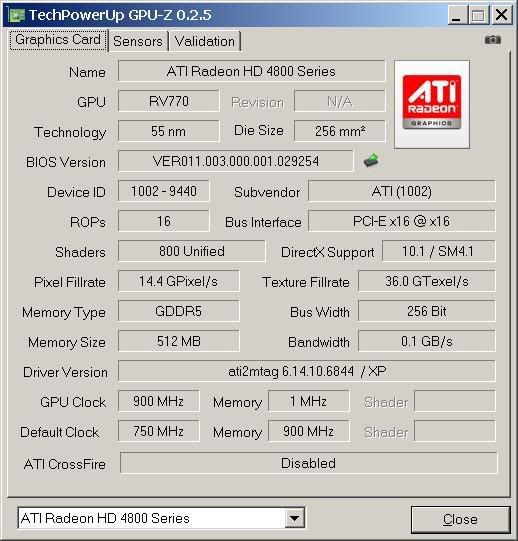Click the camera screenshot icon
Viewport: 518px width, 541px height.
click(492, 40)
